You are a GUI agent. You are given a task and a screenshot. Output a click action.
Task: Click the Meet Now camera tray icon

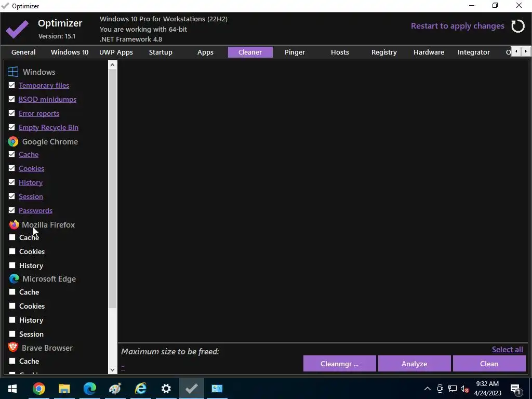[x=440, y=389]
